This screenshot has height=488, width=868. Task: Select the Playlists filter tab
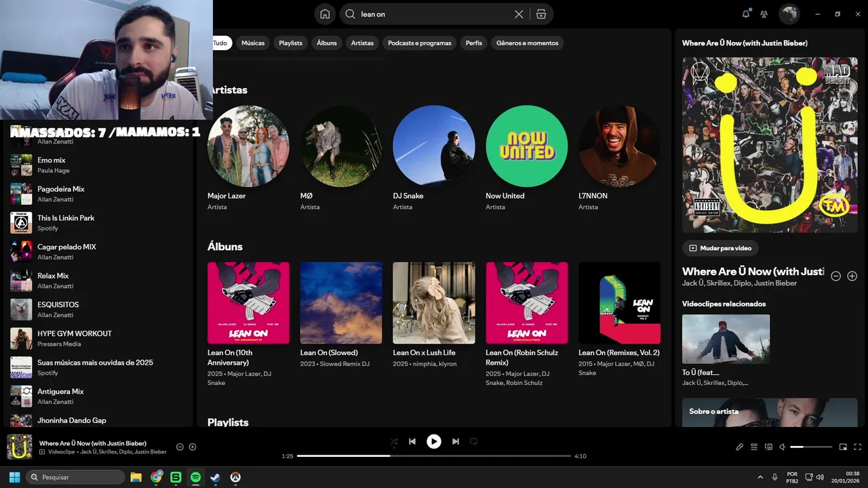290,43
